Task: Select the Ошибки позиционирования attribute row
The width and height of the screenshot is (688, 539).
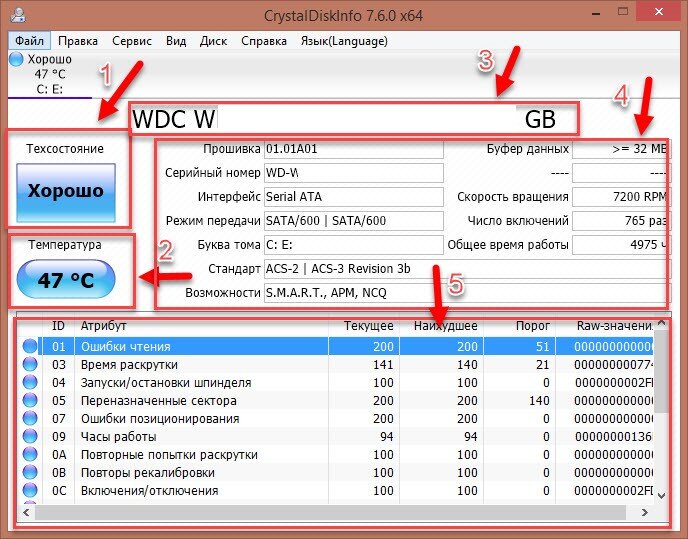Action: 336,418
